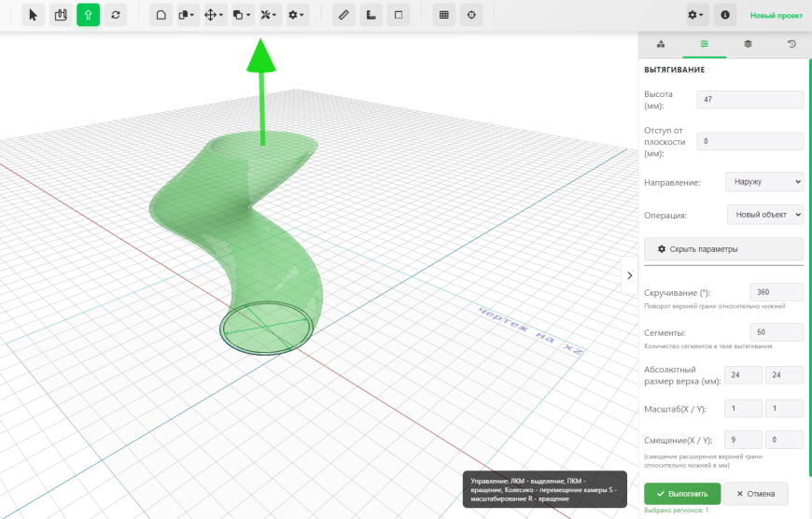Edit the Масштаб X field

[x=743, y=409]
